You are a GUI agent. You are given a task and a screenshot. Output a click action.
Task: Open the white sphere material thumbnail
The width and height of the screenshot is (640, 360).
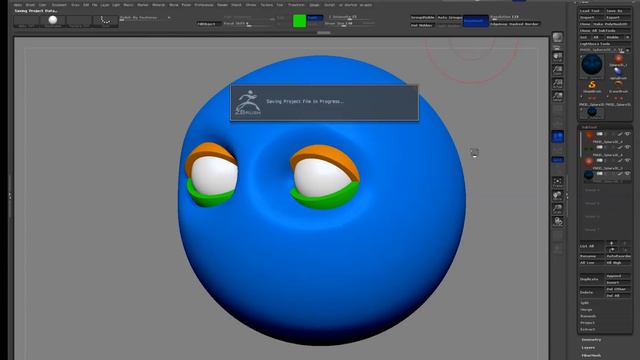tap(53, 20)
